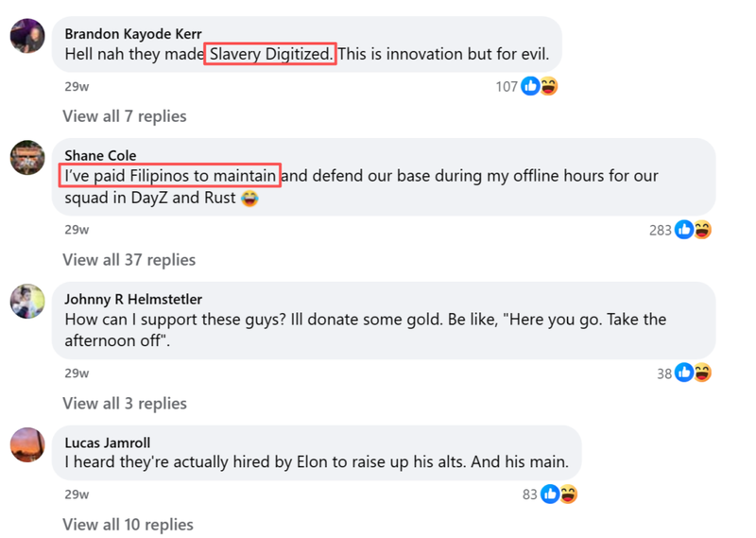Viewport: 756px width, 538px height.
Task: Click Johnny R Helmstetler's profile photo
Action: pyautogui.click(x=27, y=302)
